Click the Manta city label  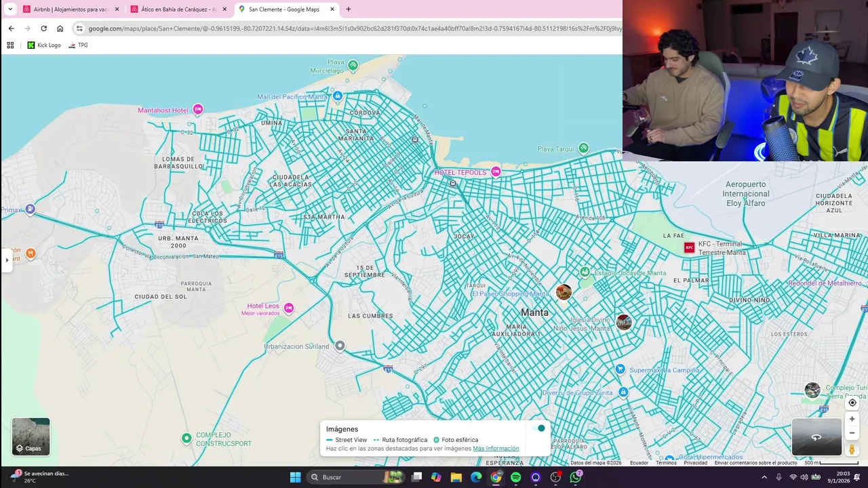point(534,312)
